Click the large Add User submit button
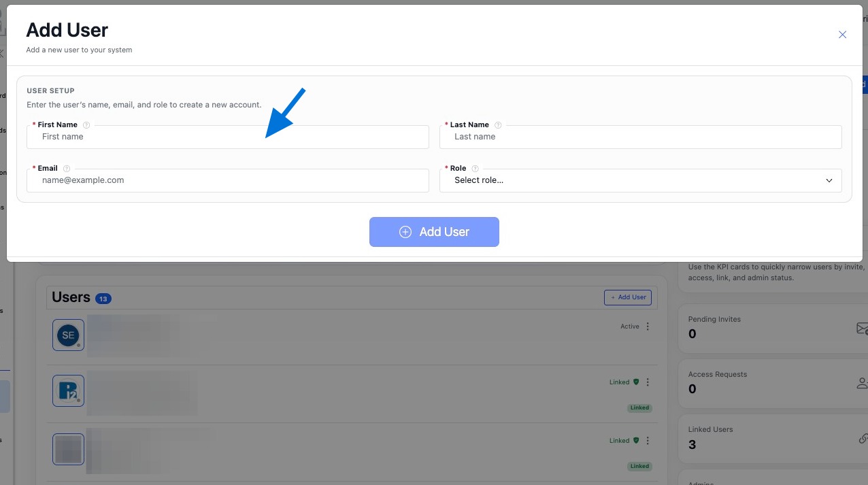868x485 pixels. click(x=434, y=232)
